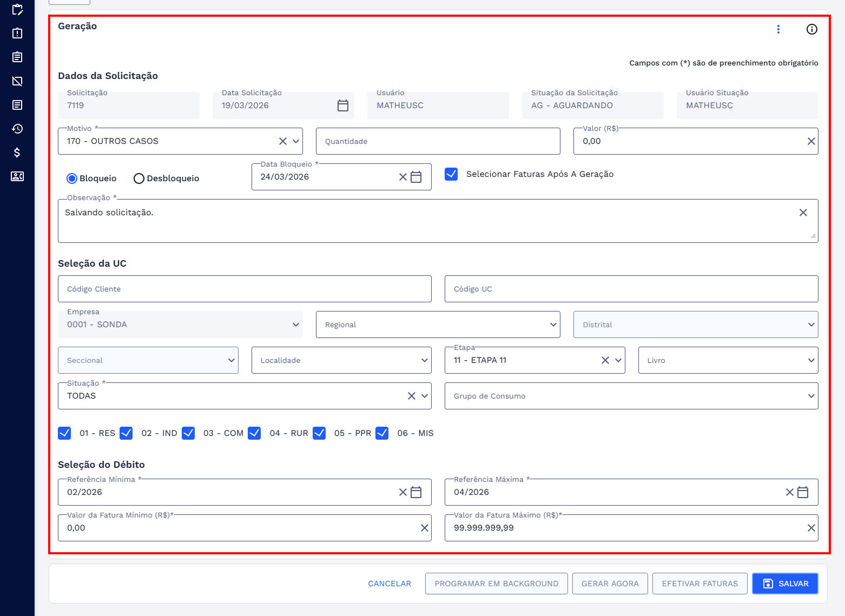
Task: Clear the Observação text field
Action: 803,213
